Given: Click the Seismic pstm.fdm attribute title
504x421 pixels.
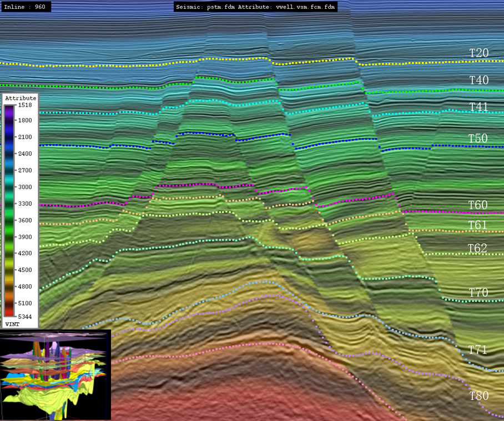Looking at the screenshot, I should click(x=256, y=7).
